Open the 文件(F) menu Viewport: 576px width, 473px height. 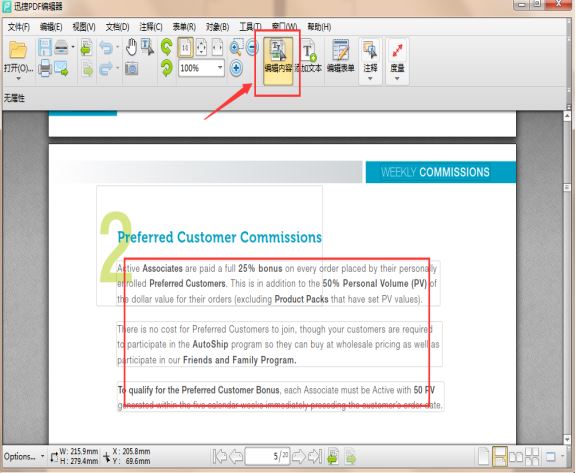click(18, 27)
